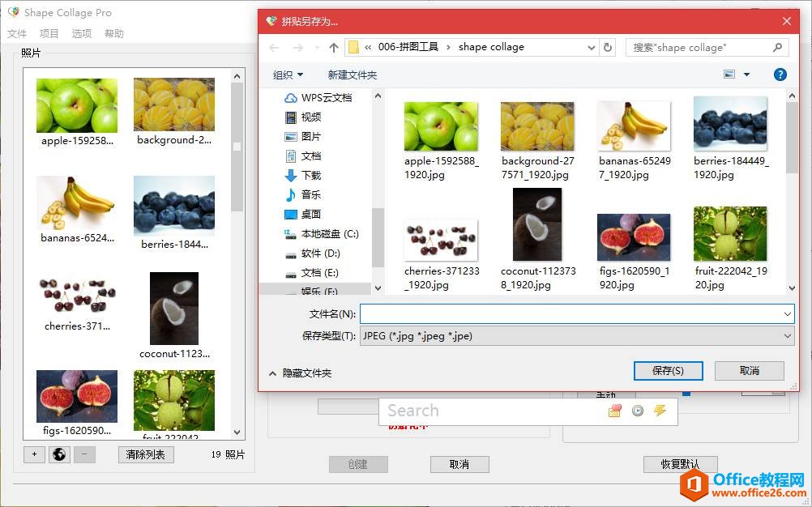The image size is (812, 507).
Task: Refresh the shape collage folder view
Action: [608, 47]
